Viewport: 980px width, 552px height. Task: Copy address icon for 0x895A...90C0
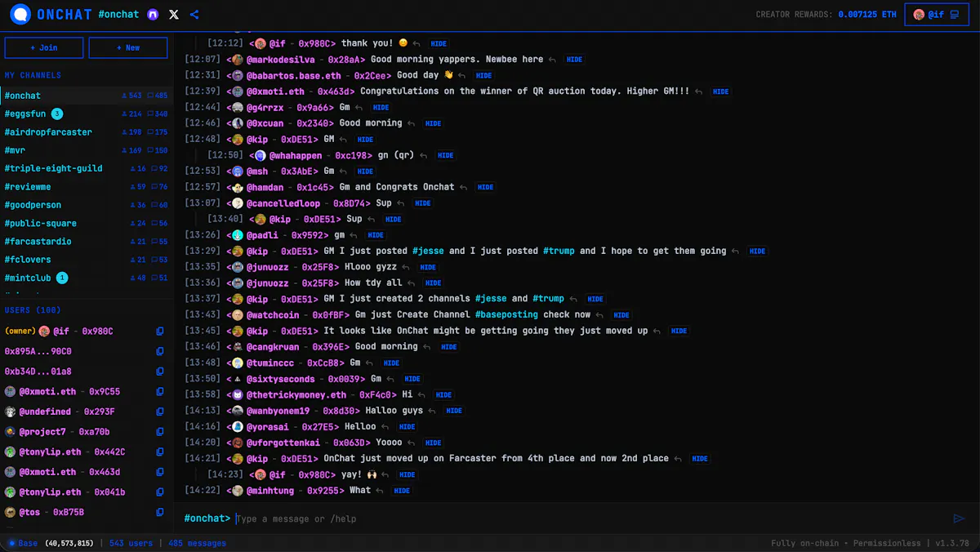(160, 351)
